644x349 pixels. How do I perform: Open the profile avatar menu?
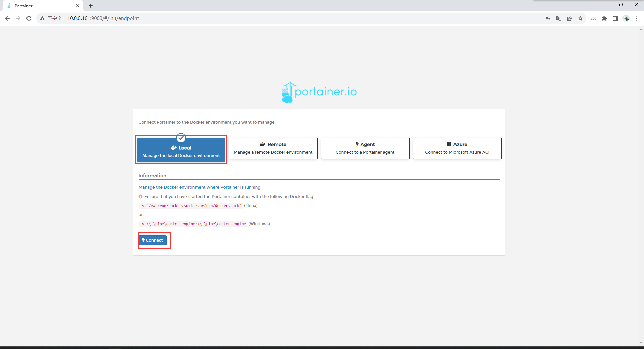pyautogui.click(x=626, y=18)
